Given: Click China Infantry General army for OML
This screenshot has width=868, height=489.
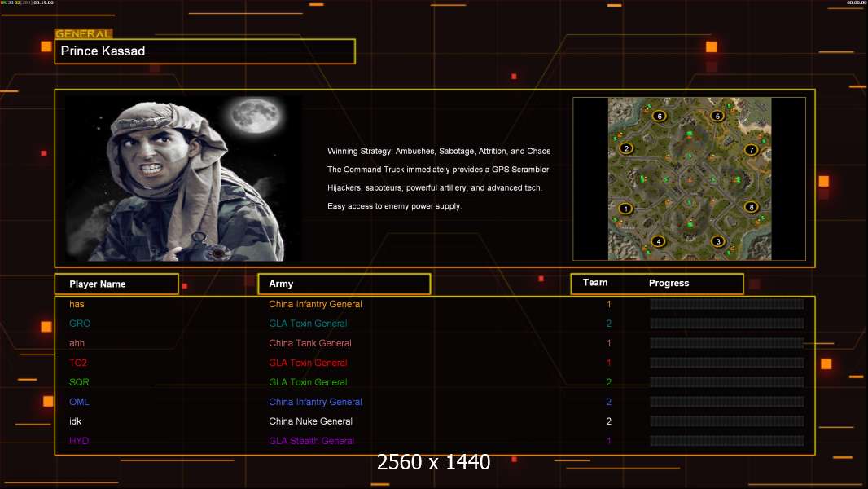Looking at the screenshot, I should (x=316, y=402).
